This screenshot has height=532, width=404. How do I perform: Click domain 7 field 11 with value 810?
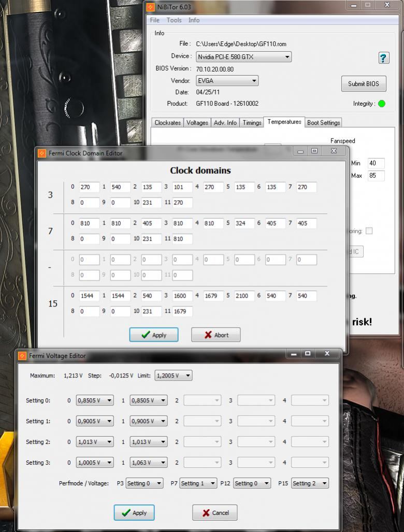182,239
